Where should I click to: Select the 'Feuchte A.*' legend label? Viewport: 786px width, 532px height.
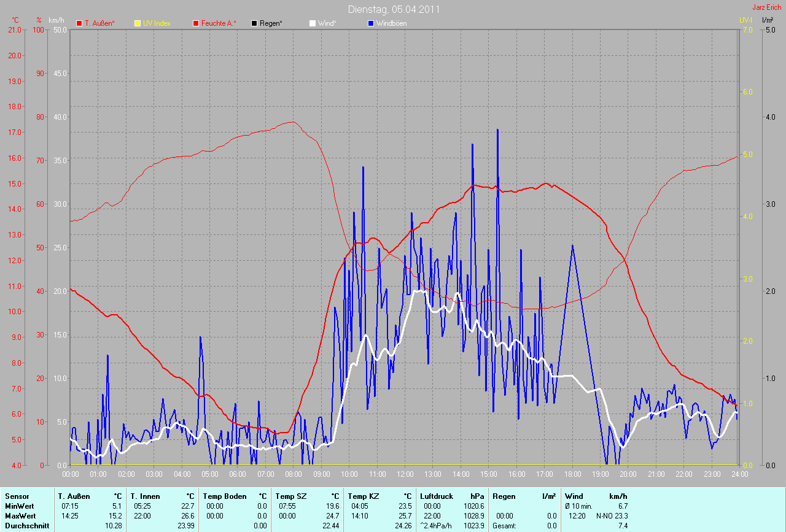coord(219,23)
